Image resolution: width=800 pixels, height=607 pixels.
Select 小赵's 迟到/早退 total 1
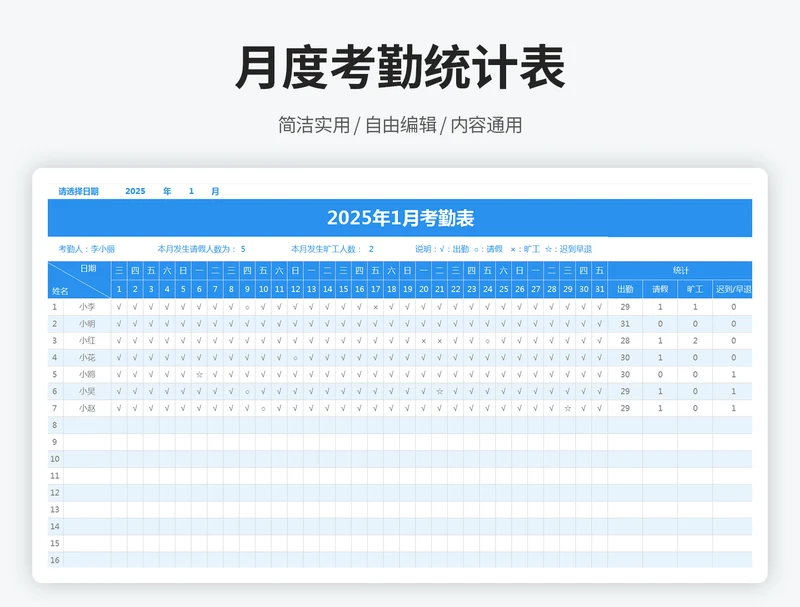[733, 408]
